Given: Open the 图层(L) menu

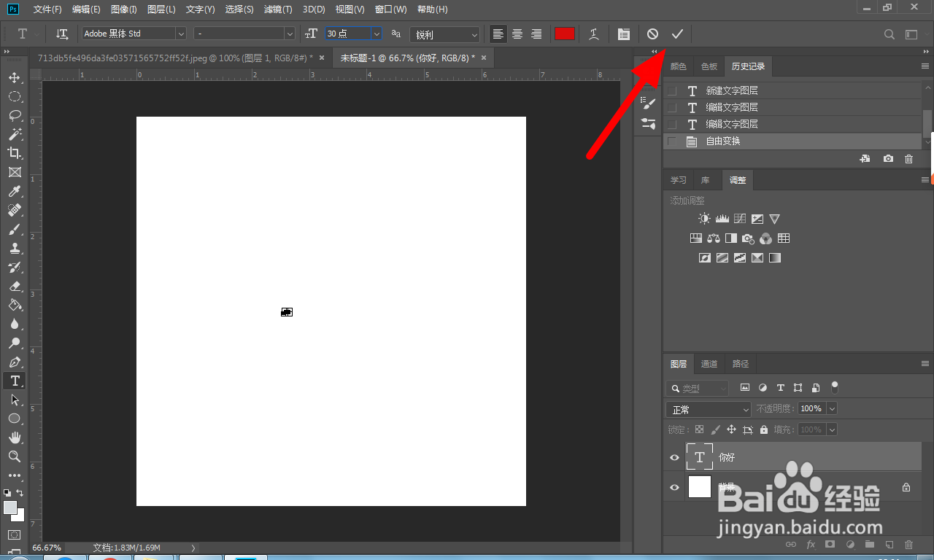Looking at the screenshot, I should (x=161, y=9).
